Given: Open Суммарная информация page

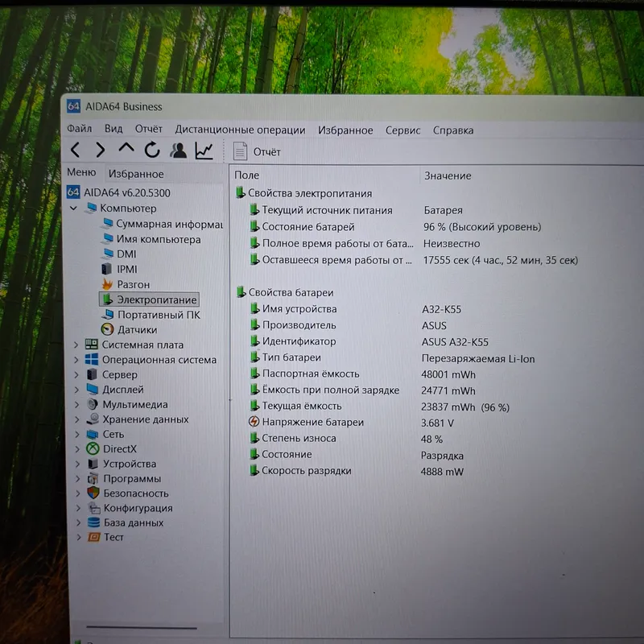Looking at the screenshot, I should click(163, 224).
